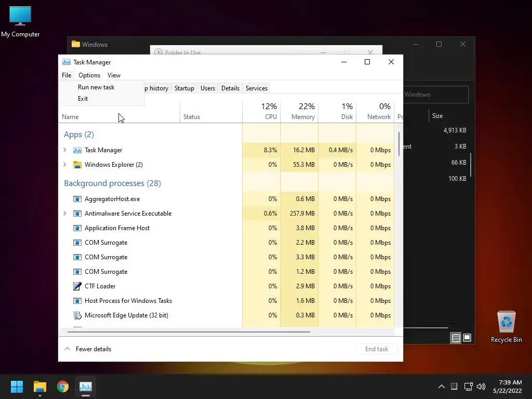Click the Task Manager process row icon

pos(77,150)
